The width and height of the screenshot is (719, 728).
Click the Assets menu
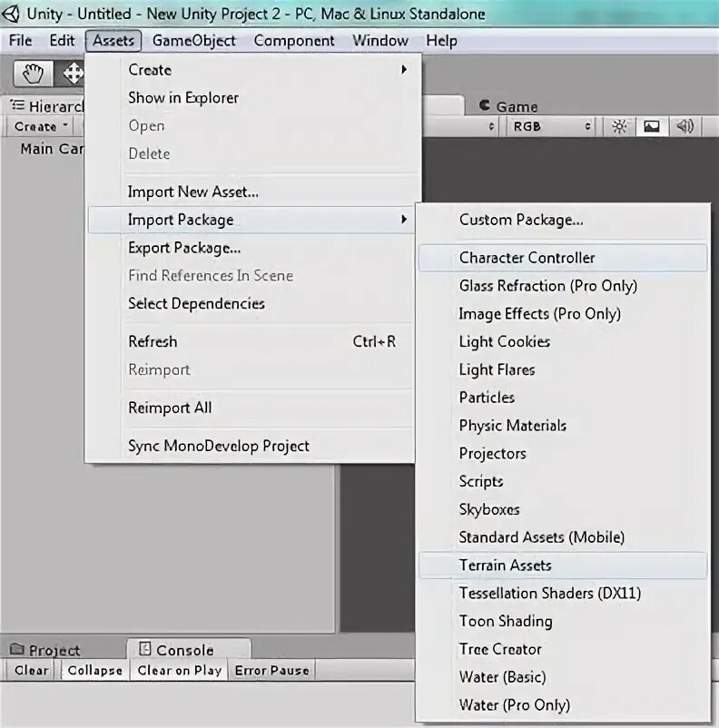click(x=113, y=41)
